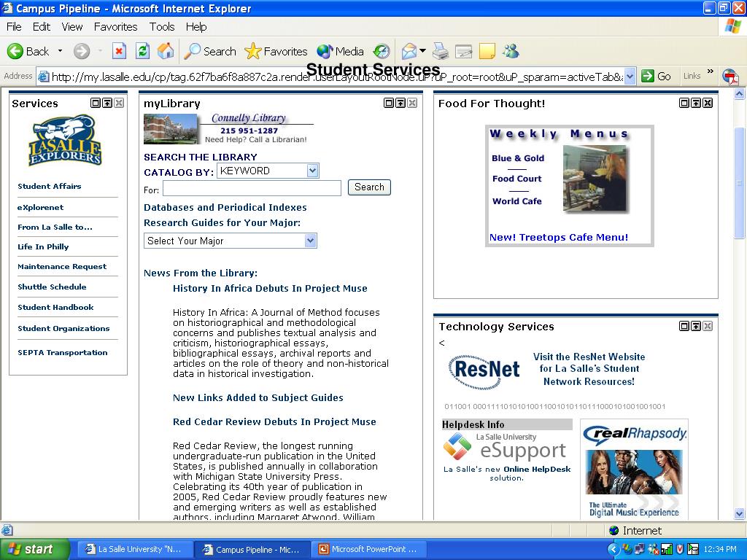Minimize the myLibrary channel panel icon

point(400,103)
